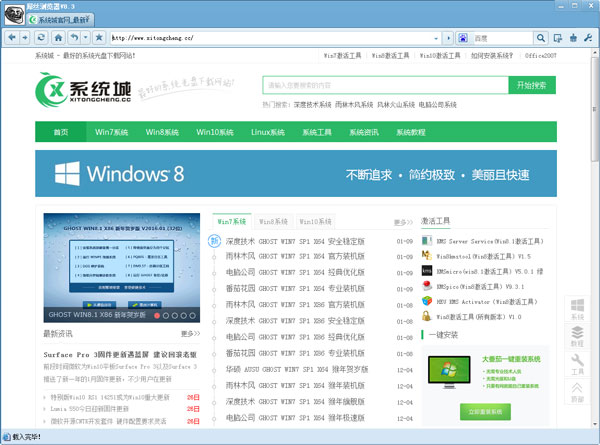Click 更多>> beside system list tabs
This screenshot has width=600, height=445.
click(x=403, y=222)
